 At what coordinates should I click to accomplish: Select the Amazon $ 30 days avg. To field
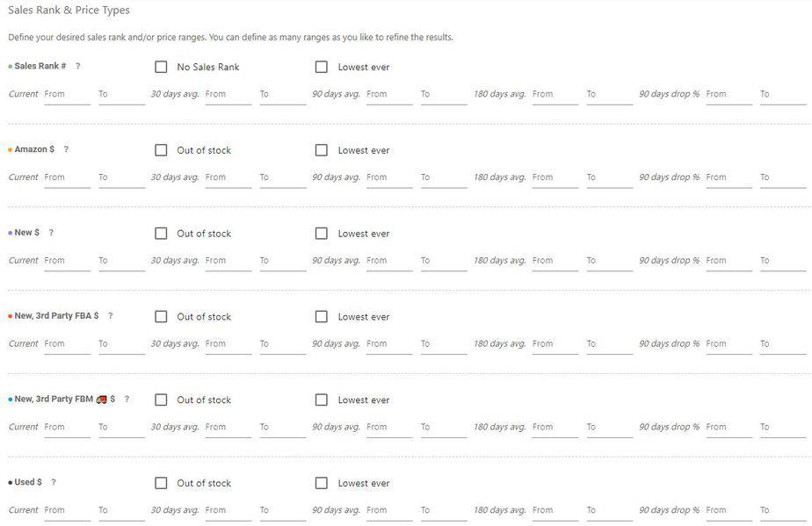click(283, 178)
